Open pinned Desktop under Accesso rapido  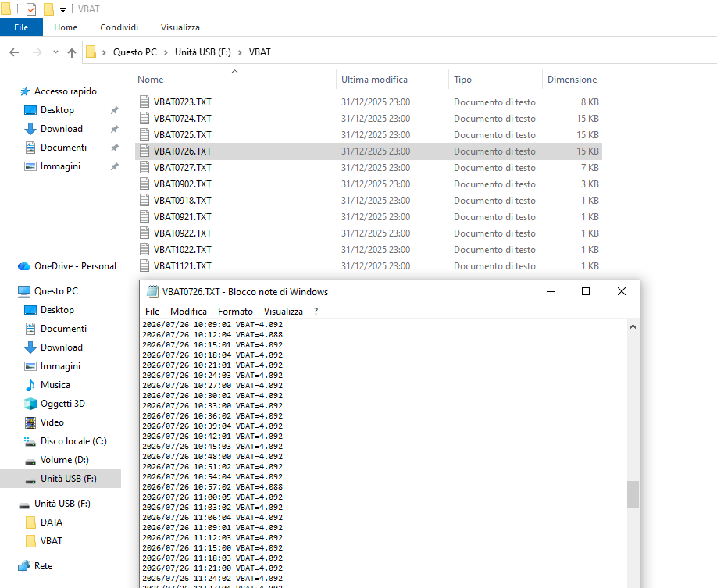click(57, 110)
